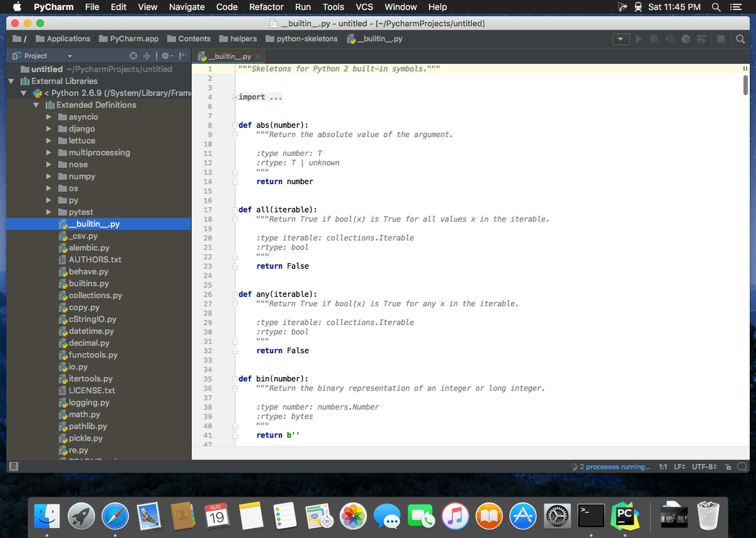
Task: Expand the asyncio folder
Action: click(49, 117)
